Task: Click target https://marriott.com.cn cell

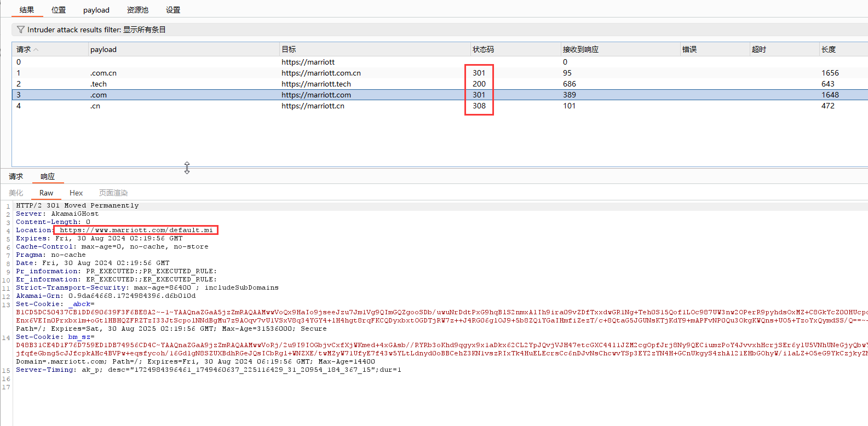Action: click(321, 73)
